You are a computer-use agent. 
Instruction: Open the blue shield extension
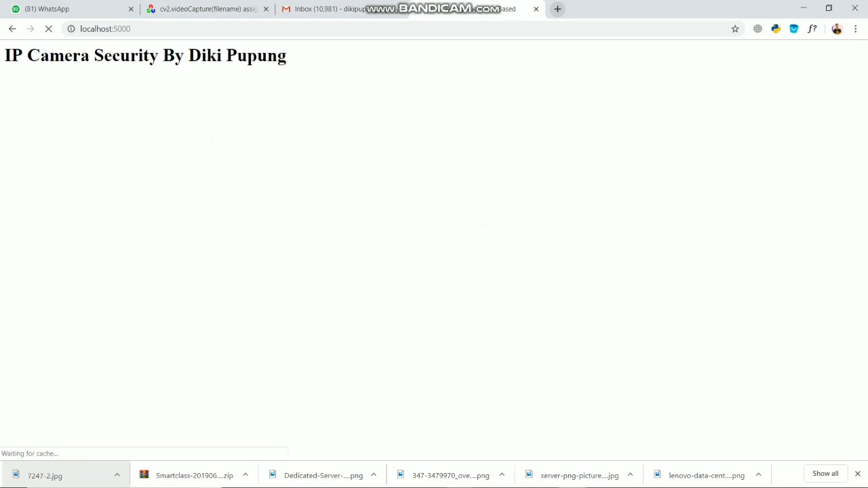tap(794, 28)
